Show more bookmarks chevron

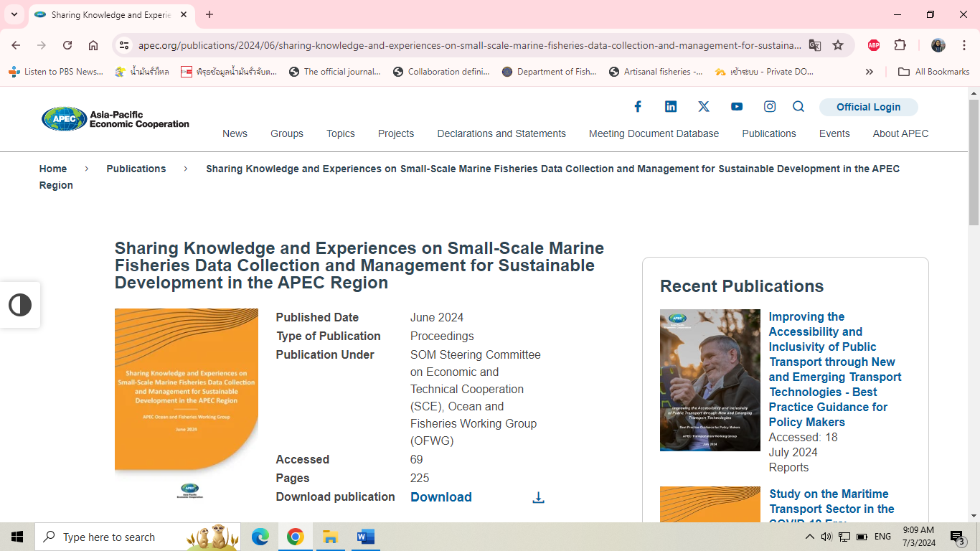870,72
